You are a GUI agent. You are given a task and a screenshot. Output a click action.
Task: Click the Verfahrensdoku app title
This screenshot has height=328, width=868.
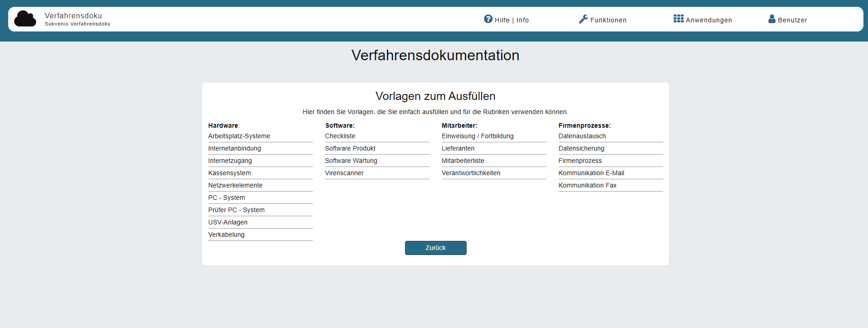(x=73, y=16)
